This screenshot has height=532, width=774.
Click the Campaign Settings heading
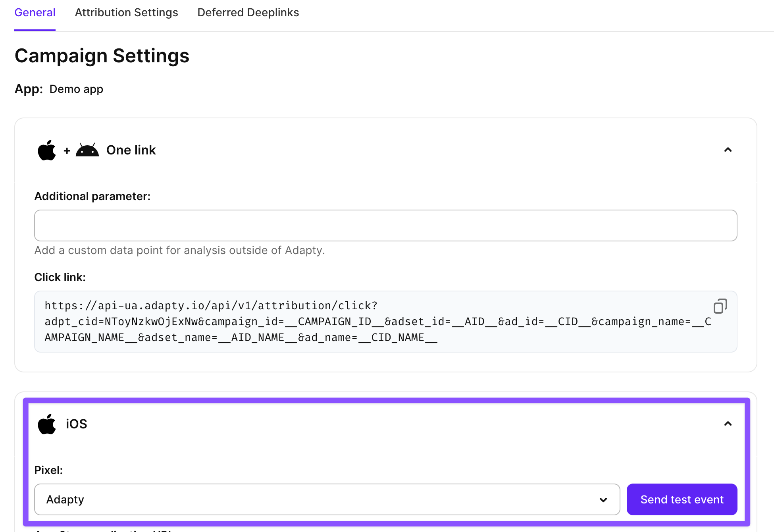[102, 56]
